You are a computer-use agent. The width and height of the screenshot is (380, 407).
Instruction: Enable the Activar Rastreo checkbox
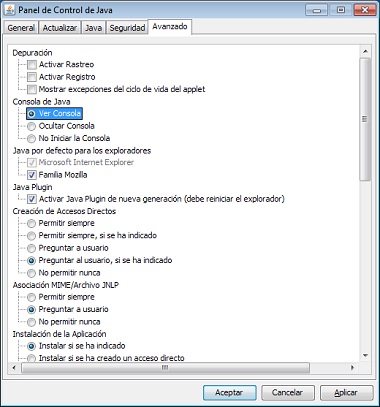point(32,64)
